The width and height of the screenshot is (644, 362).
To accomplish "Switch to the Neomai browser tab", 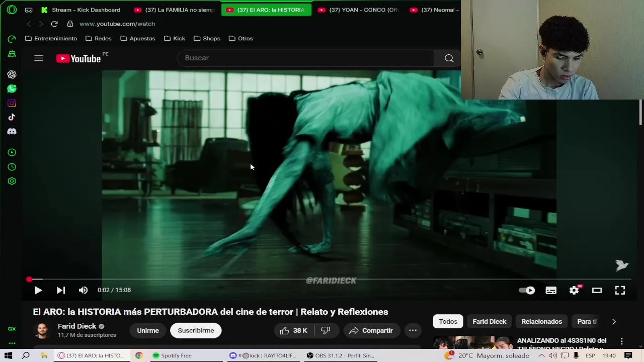I will pos(434,10).
